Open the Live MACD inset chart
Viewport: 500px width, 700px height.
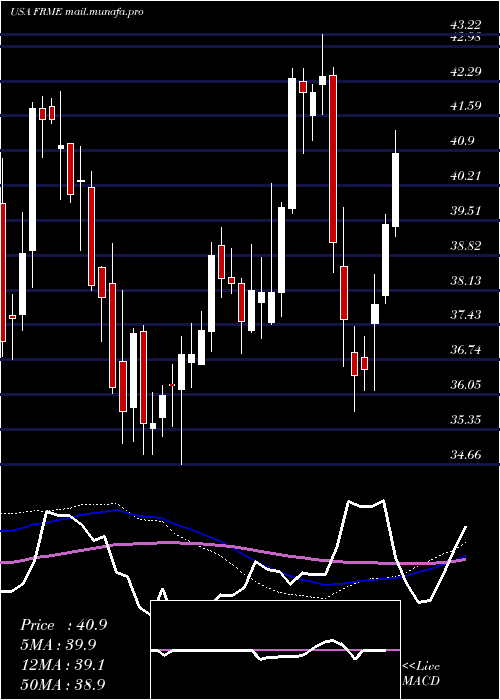275,650
